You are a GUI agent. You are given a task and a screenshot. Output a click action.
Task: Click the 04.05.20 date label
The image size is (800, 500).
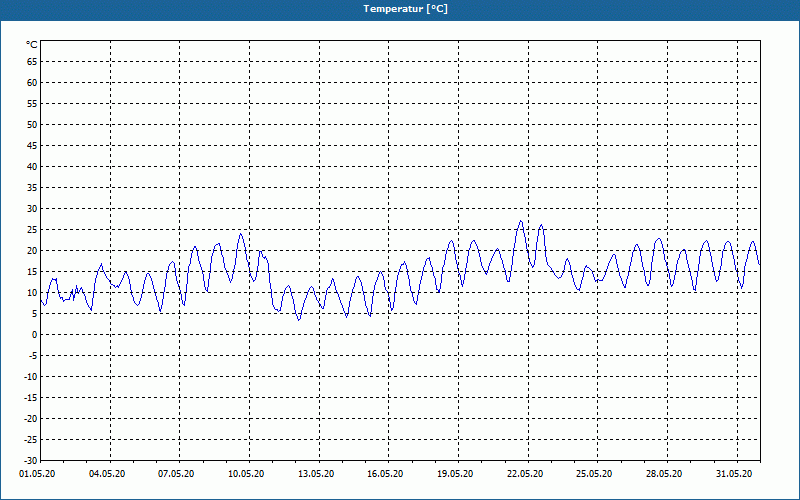click(x=107, y=474)
